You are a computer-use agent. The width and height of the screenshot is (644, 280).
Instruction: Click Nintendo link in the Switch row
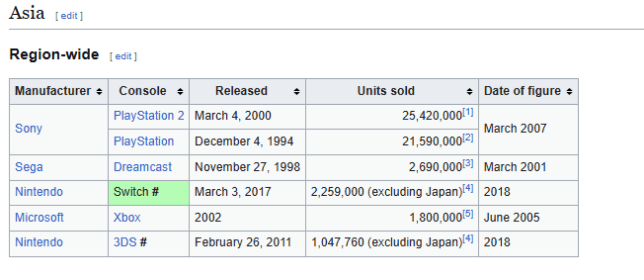39,192
